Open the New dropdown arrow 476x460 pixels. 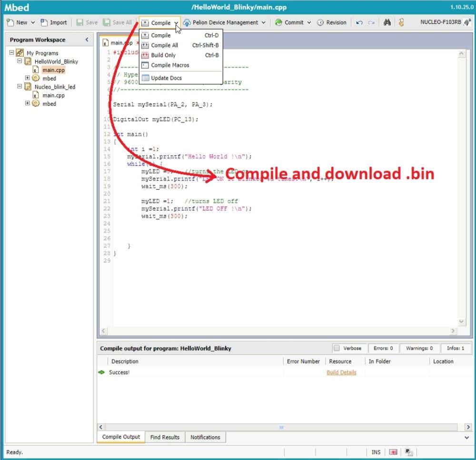coord(33,22)
